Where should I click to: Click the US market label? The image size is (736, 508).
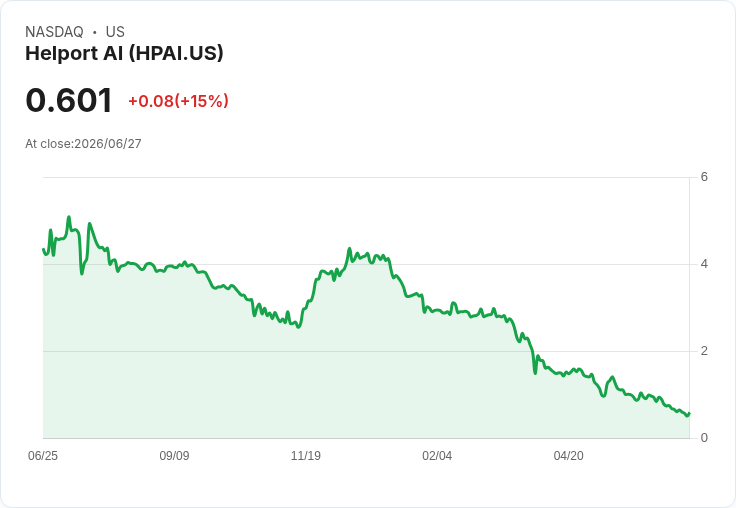(115, 32)
